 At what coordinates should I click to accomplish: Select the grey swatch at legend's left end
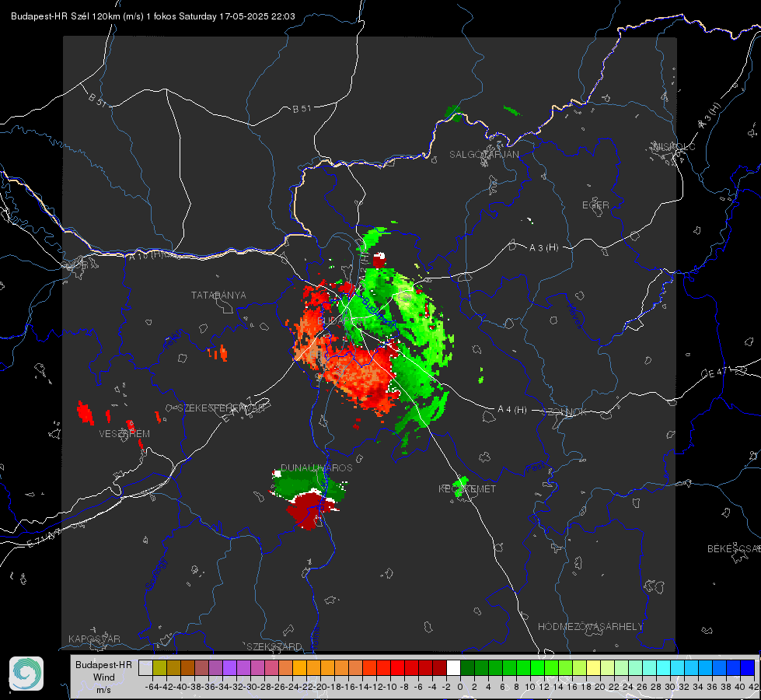coord(145,668)
